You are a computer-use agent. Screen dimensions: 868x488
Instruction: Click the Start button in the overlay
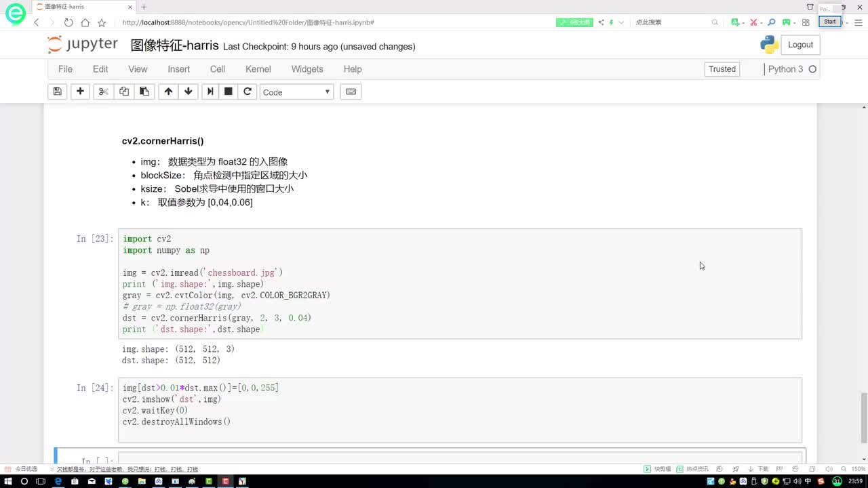(x=830, y=22)
